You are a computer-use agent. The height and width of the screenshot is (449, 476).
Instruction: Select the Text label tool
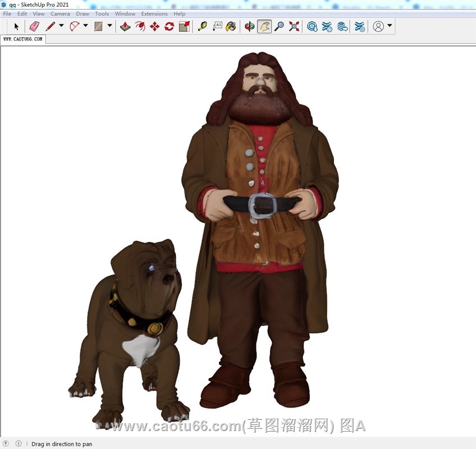point(217,26)
